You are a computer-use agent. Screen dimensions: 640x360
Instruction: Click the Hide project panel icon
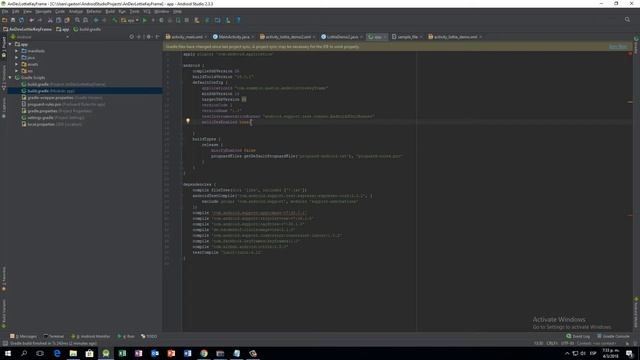[x=158, y=37]
